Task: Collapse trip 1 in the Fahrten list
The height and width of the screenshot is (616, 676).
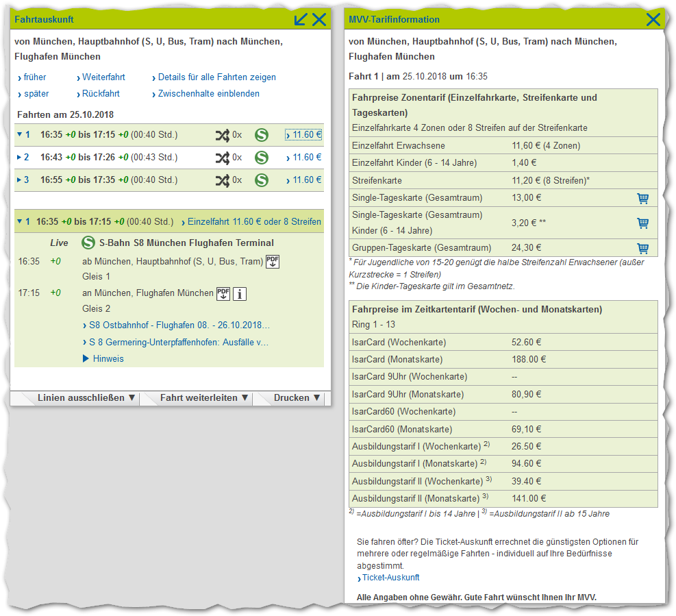Action: click(x=19, y=134)
